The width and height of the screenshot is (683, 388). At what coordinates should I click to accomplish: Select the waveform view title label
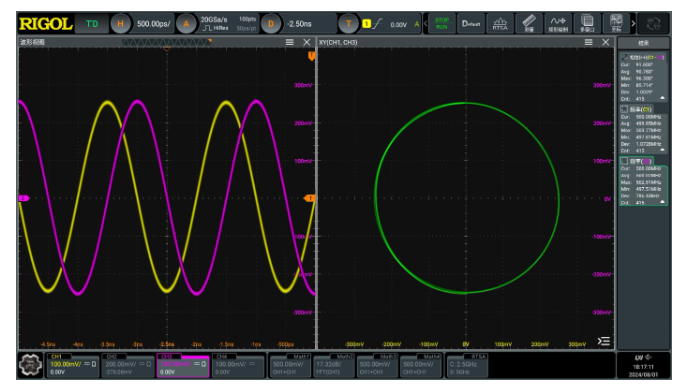[32, 42]
